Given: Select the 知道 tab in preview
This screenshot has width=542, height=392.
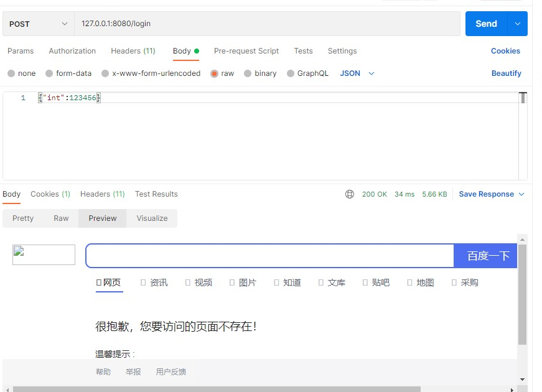Looking at the screenshot, I should coord(287,282).
